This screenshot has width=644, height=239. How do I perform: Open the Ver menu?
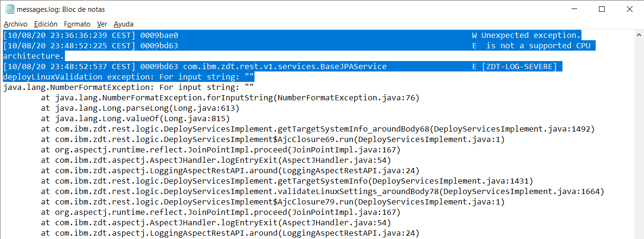pos(102,24)
